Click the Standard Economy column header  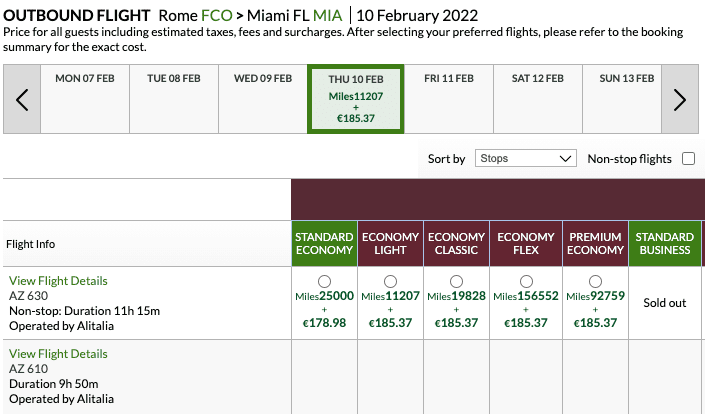(324, 243)
